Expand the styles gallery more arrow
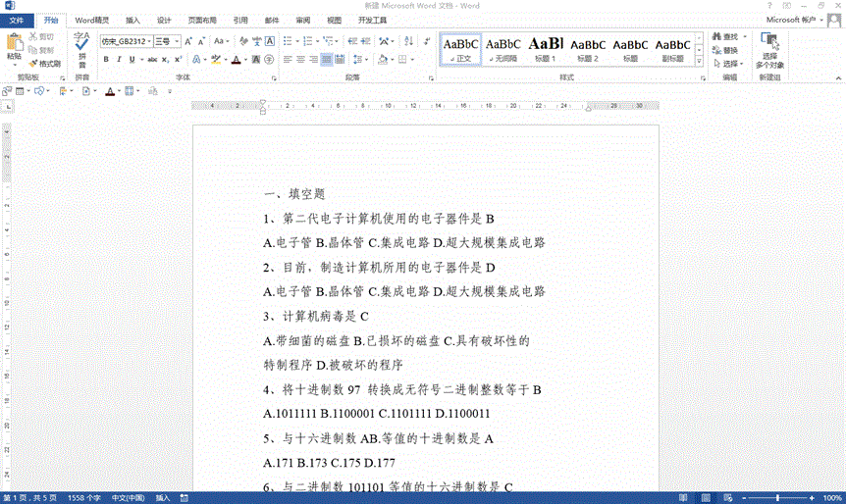Viewport: 846px width, 504px height. (701, 63)
